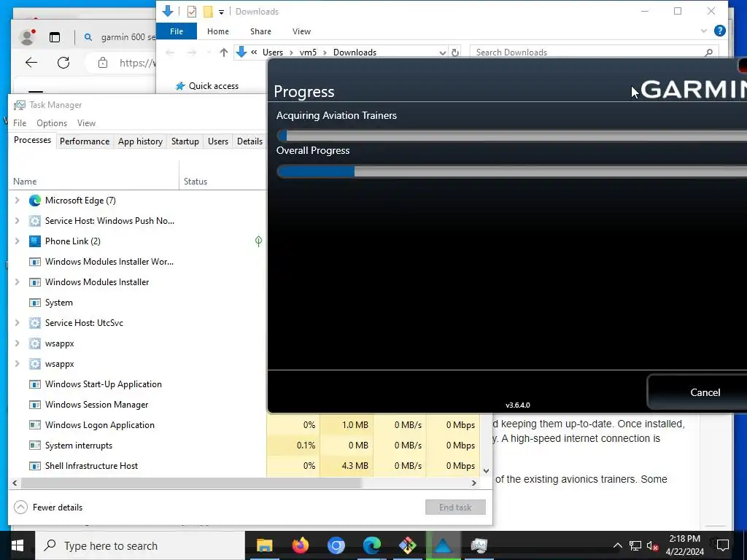Open the File tab in Downloads Explorer
The image size is (747, 560).
(x=177, y=31)
